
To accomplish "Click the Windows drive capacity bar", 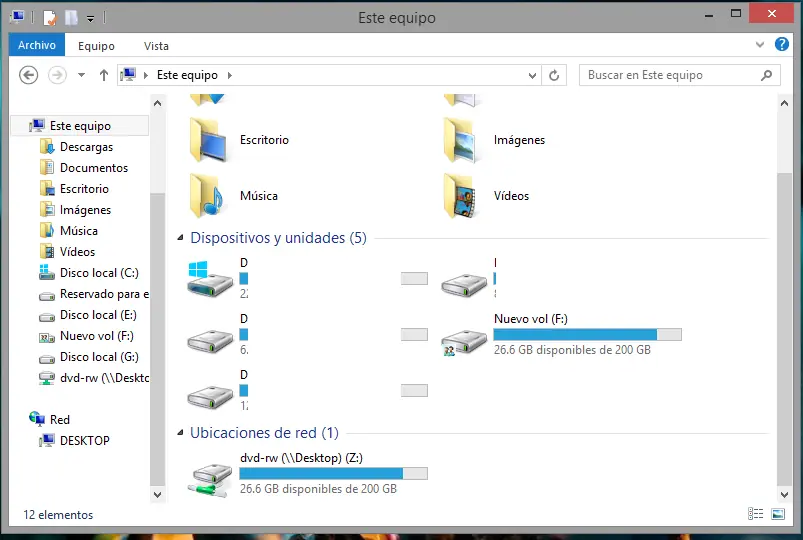I will [333, 279].
